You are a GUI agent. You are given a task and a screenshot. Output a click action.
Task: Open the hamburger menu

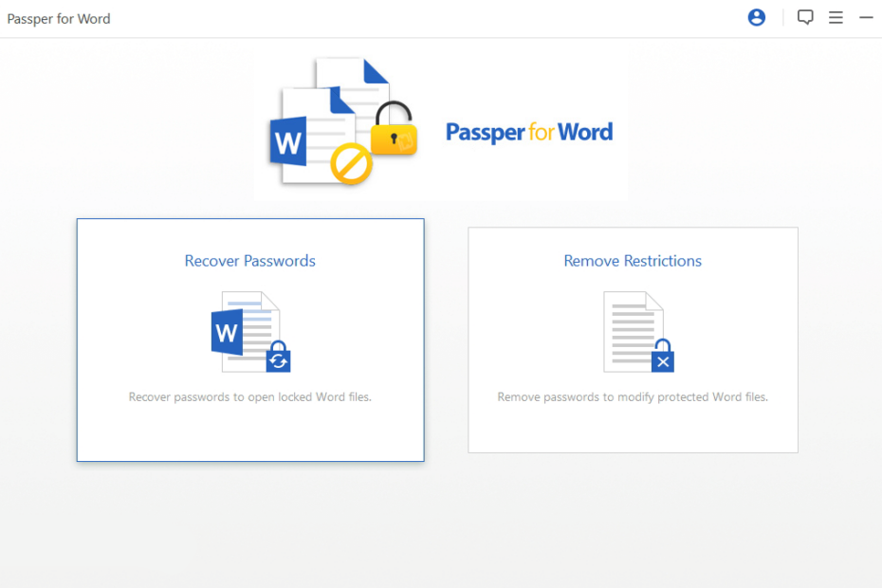point(836,17)
